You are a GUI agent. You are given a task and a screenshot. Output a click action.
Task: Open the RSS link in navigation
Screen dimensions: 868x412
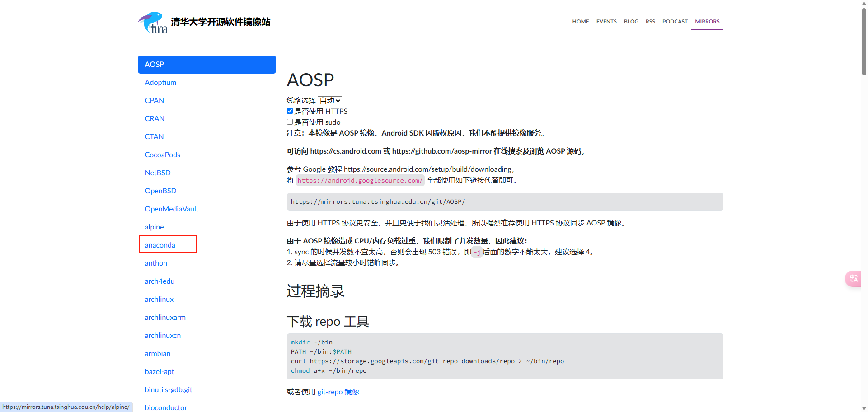(650, 22)
